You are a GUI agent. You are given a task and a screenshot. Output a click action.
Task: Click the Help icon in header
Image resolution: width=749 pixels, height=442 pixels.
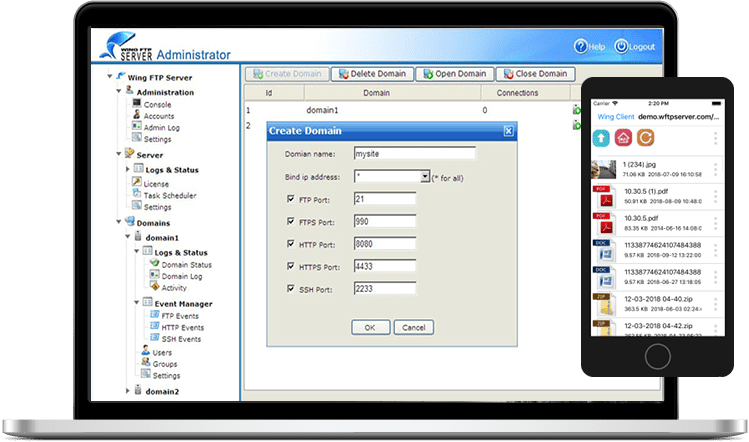[x=580, y=46]
